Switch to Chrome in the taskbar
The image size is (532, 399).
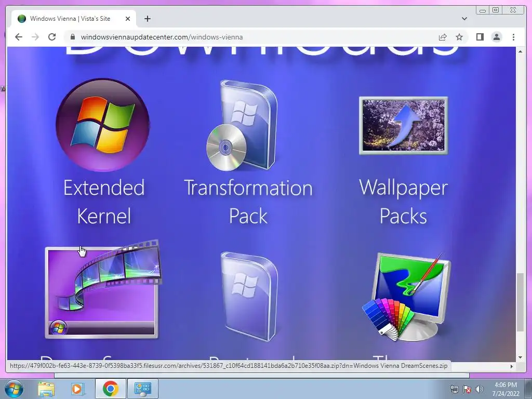click(110, 389)
